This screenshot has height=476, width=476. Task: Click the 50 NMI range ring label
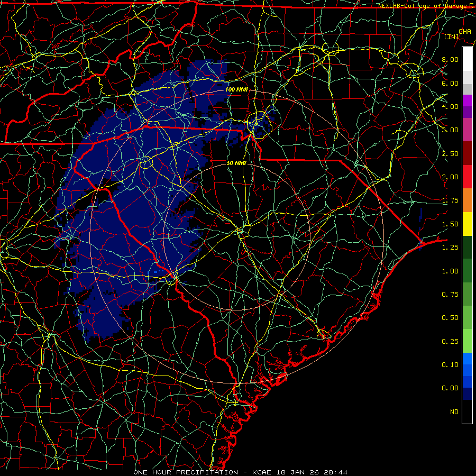click(236, 163)
